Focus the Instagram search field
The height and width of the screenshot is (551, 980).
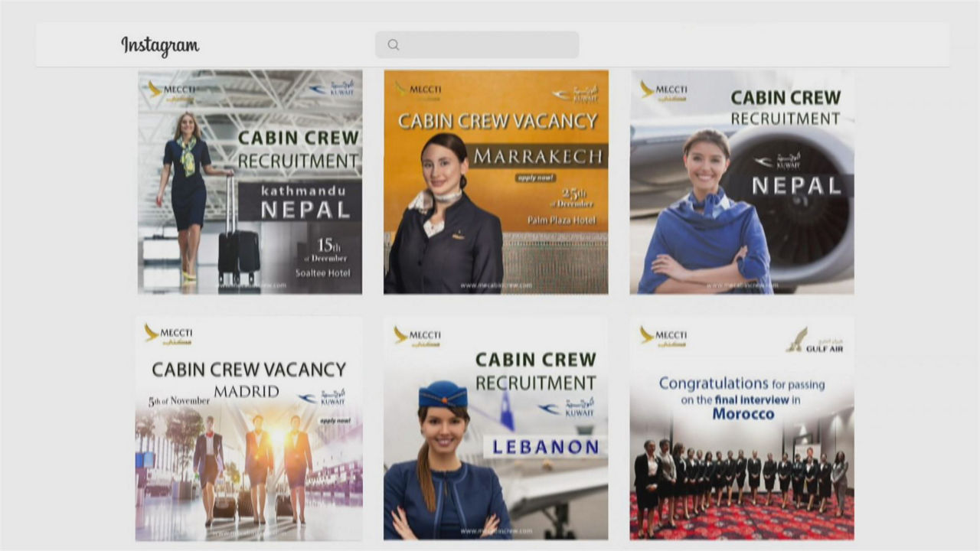pos(477,45)
